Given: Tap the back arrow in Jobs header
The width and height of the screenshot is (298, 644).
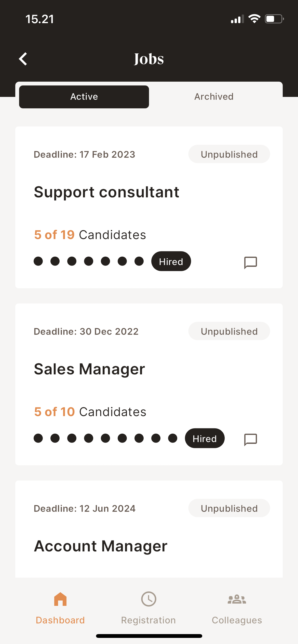Looking at the screenshot, I should [23, 59].
